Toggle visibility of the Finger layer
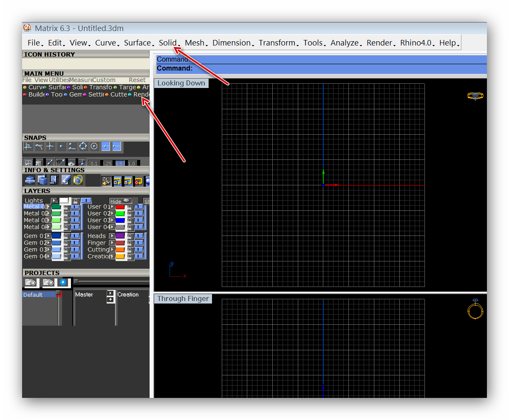 (139, 243)
